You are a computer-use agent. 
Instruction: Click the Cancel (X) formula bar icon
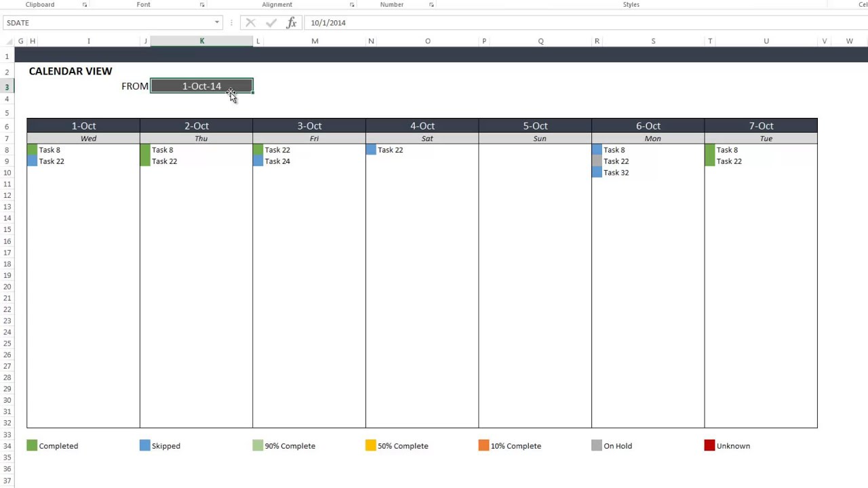[x=250, y=23]
